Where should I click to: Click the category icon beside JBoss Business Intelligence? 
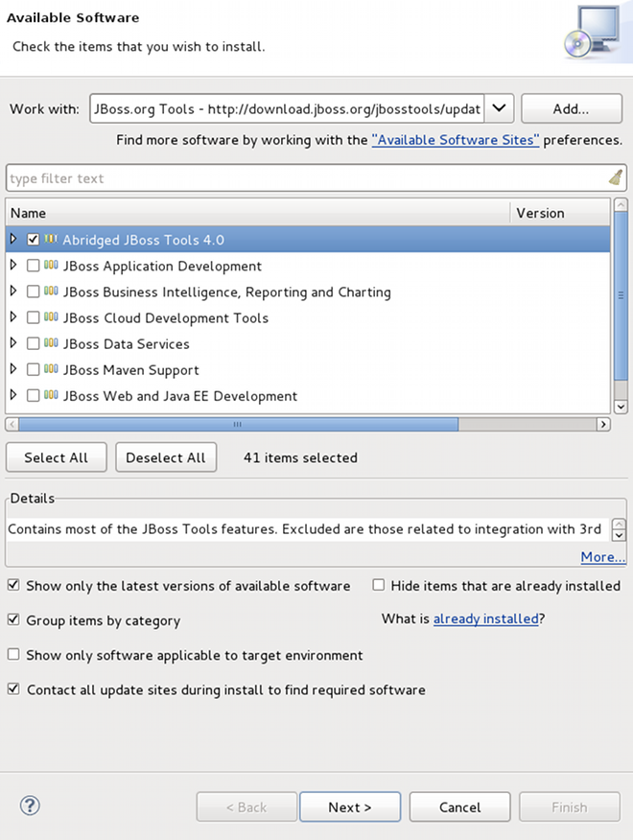tap(51, 291)
